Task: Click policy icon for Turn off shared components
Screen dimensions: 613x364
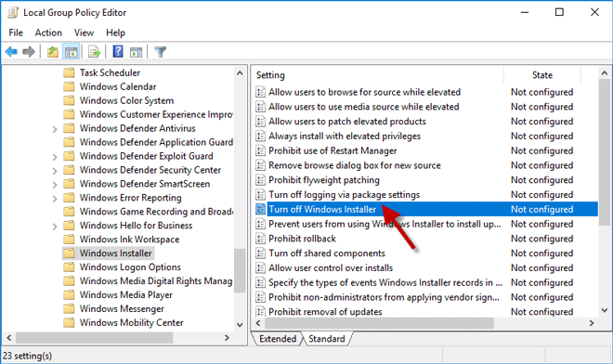Action: tap(260, 253)
